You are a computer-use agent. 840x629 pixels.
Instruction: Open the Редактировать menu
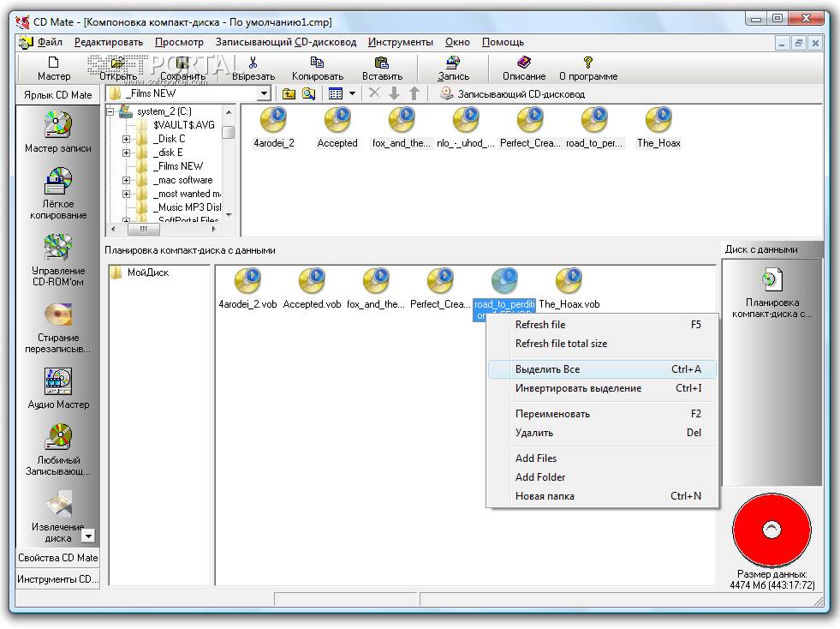(109, 42)
